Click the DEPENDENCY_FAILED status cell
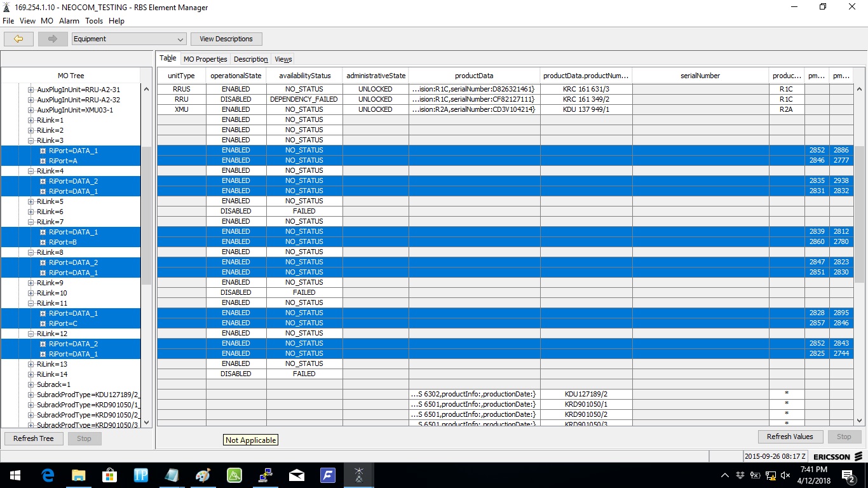Image resolution: width=868 pixels, height=488 pixels. (304, 99)
